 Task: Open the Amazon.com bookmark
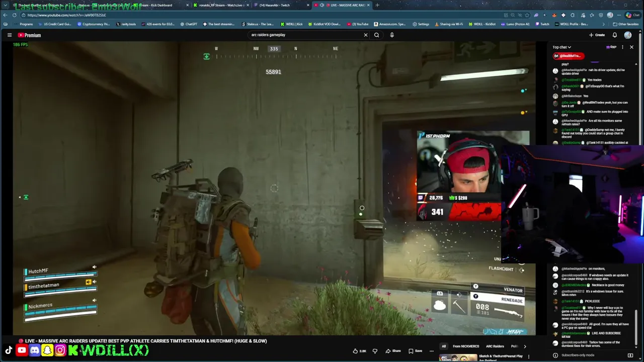coord(389,24)
